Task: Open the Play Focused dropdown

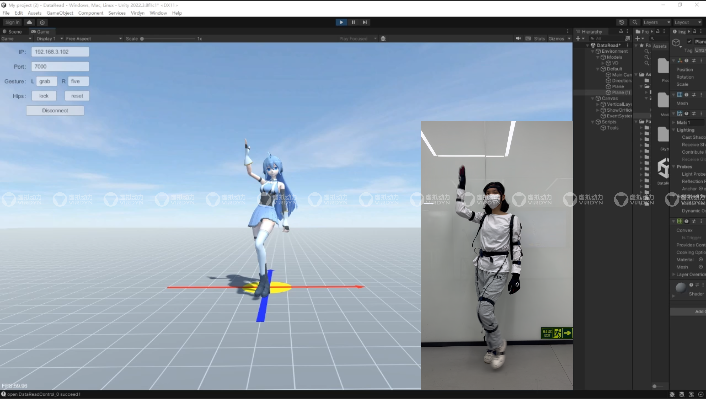Action: pos(358,39)
